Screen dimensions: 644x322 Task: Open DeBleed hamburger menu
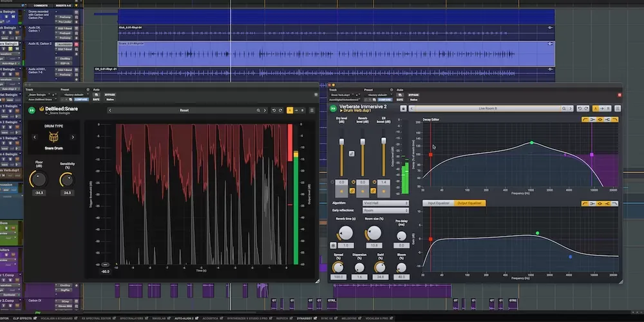coord(312,110)
